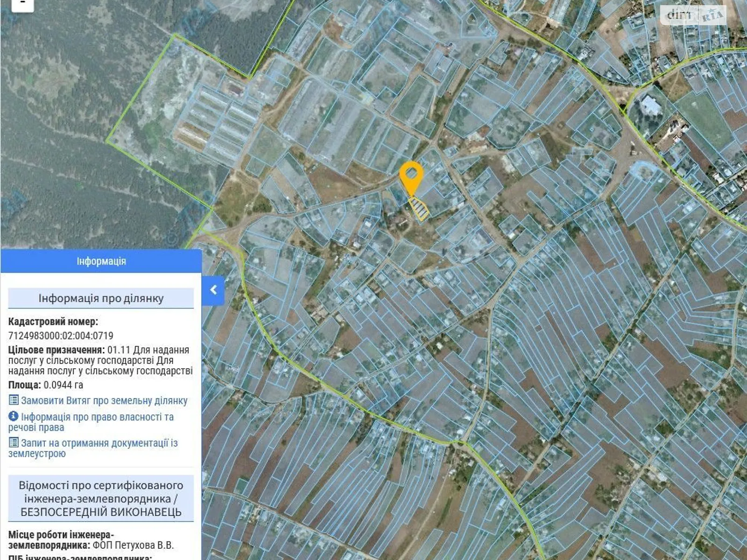Viewport: 747px width, 560px height.
Task: Click the dim.ria watermark logo
Action: (693, 15)
